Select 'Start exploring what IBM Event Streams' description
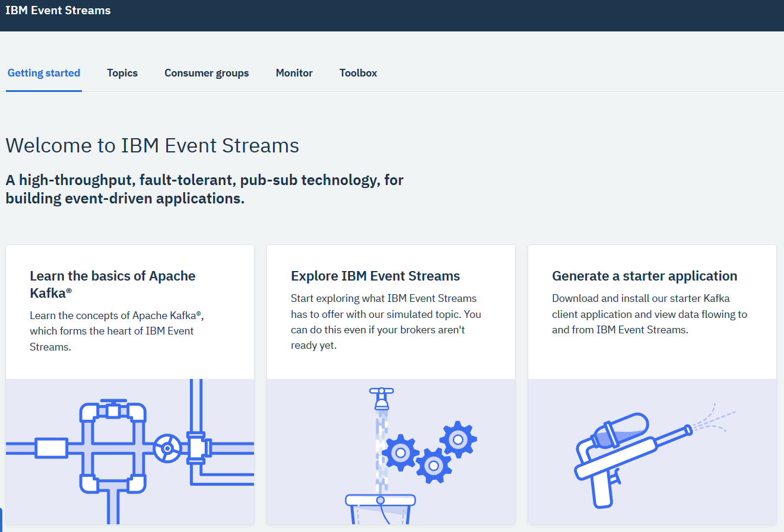The width and height of the screenshot is (784, 532). [x=386, y=321]
